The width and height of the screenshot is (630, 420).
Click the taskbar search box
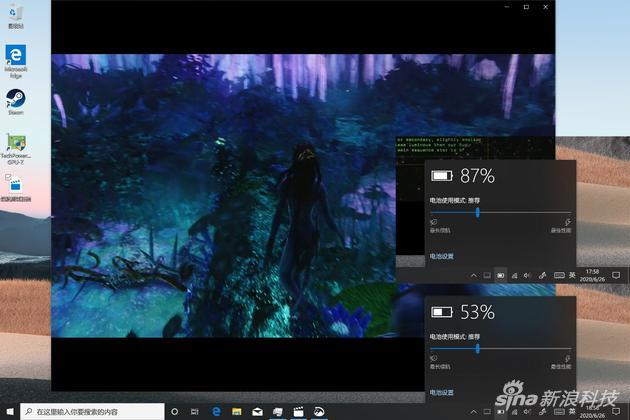[x=92, y=412]
